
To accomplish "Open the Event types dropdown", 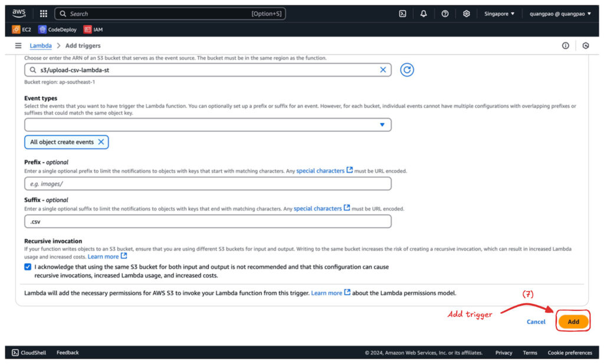I will click(x=208, y=125).
